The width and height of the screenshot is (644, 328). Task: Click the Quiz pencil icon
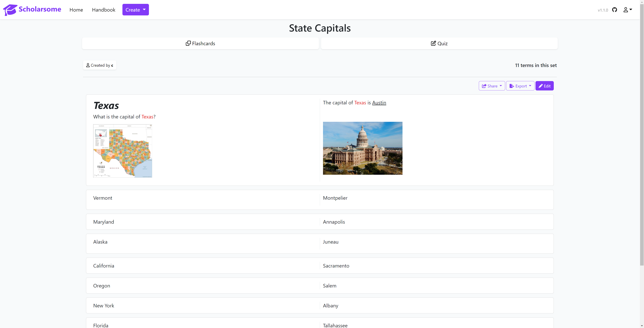point(433,43)
